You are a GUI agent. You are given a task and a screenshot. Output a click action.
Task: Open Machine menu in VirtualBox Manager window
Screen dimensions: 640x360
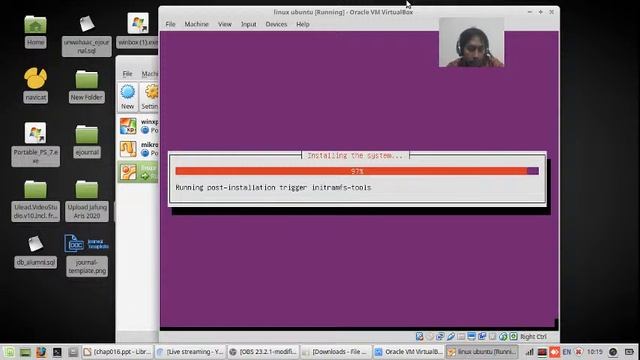click(150, 73)
